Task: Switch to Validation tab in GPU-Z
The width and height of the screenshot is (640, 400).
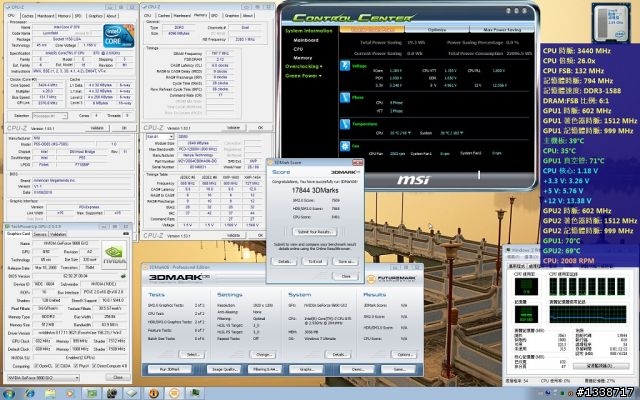Action: pos(58,234)
